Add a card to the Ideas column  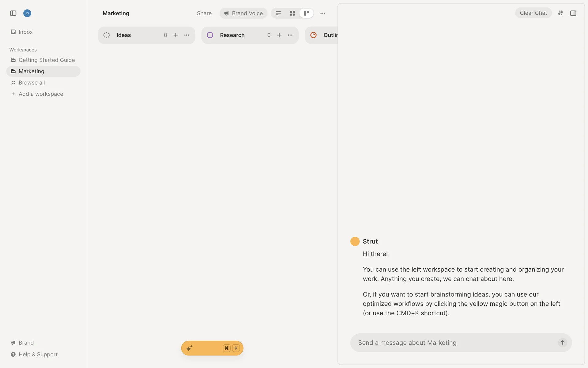176,35
